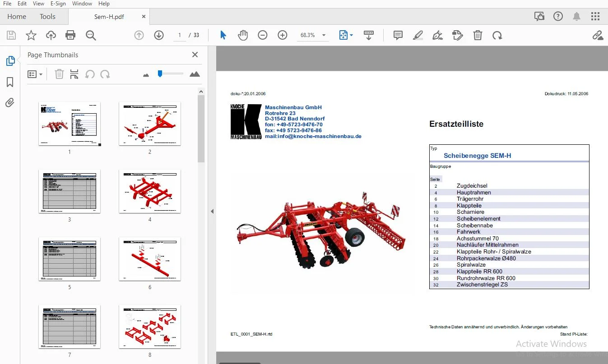Open the Attachments paperclip panel

click(10, 102)
